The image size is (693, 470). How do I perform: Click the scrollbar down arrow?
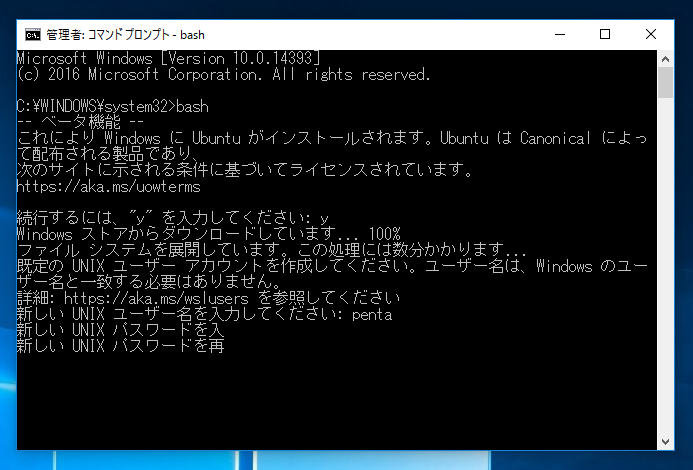[665, 442]
